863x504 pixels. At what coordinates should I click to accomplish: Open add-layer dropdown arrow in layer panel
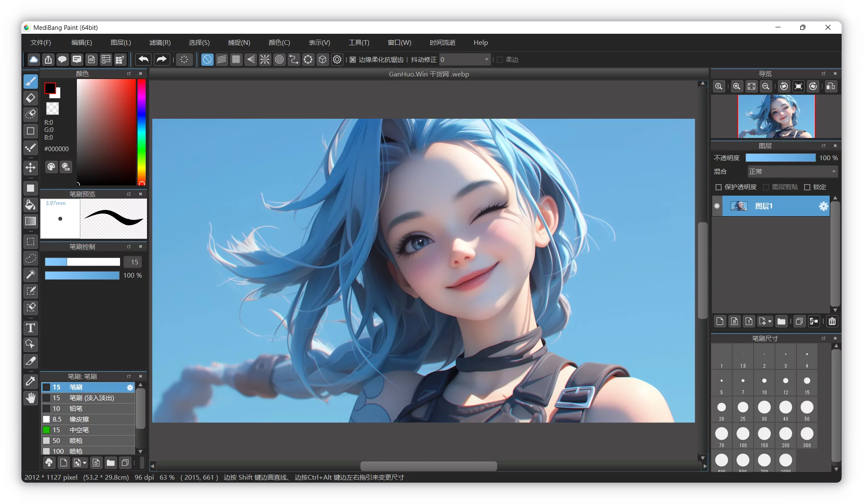(x=770, y=321)
